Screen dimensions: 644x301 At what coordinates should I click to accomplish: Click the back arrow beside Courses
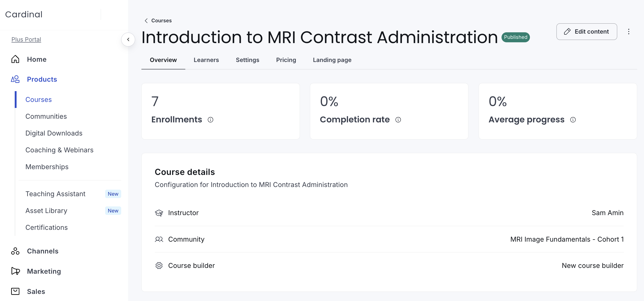146,20
